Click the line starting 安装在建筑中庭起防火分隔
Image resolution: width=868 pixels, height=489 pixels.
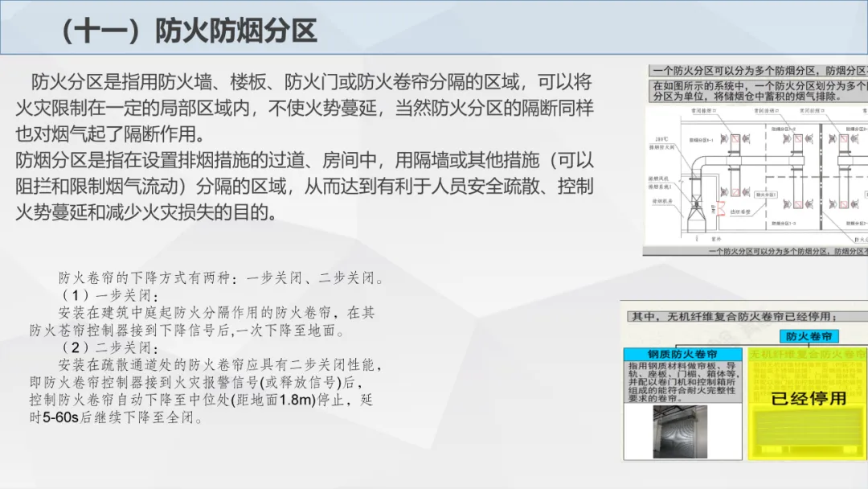pos(216,313)
